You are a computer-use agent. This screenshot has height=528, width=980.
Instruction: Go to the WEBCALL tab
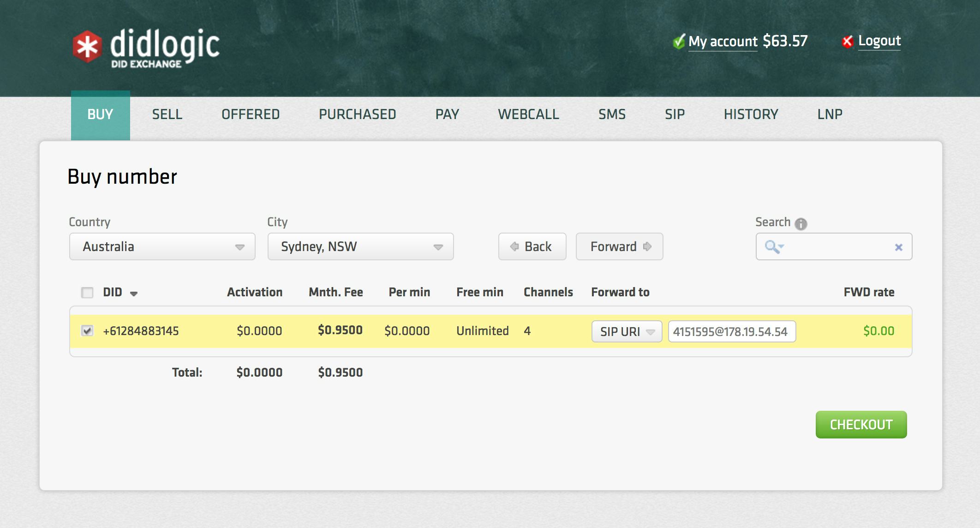pyautogui.click(x=528, y=114)
